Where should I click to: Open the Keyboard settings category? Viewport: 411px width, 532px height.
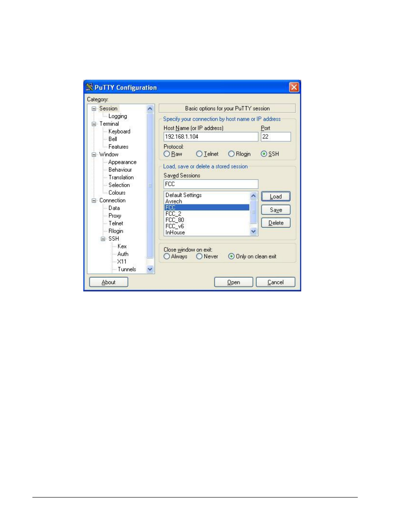[119, 131]
